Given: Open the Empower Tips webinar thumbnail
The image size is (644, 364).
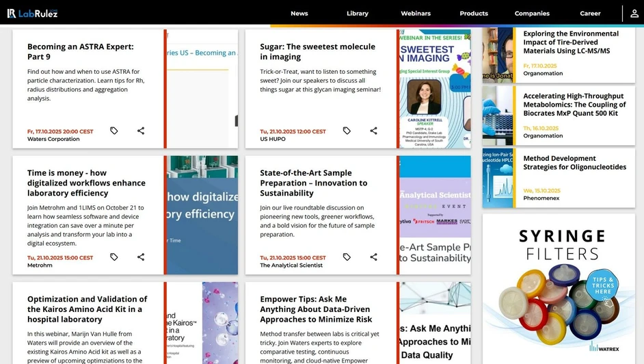Looking at the screenshot, I should pos(435,323).
